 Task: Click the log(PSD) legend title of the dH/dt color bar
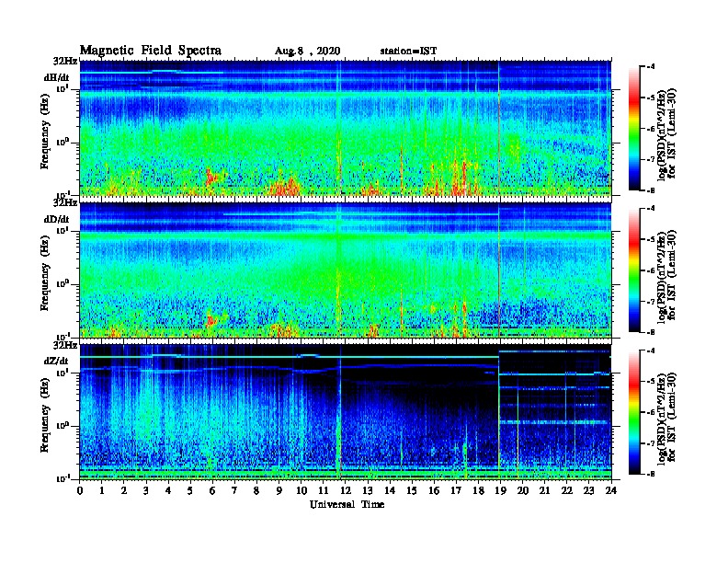666,133
